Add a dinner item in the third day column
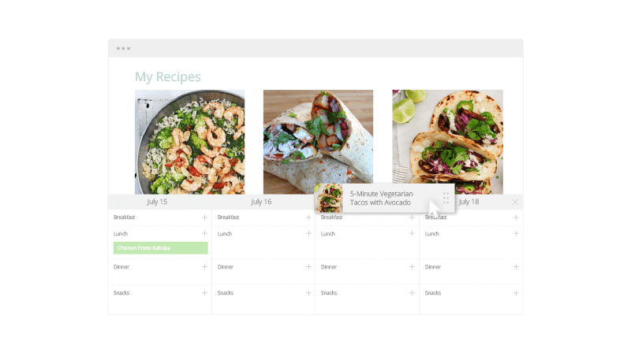The width and height of the screenshot is (631, 364). pos(412,267)
